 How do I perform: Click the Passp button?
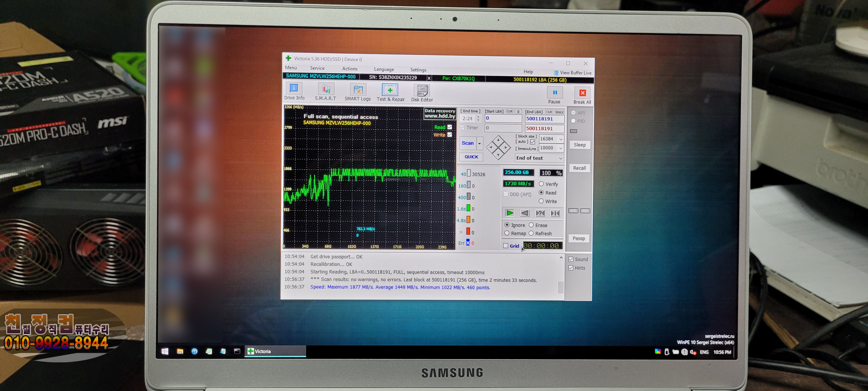[578, 238]
